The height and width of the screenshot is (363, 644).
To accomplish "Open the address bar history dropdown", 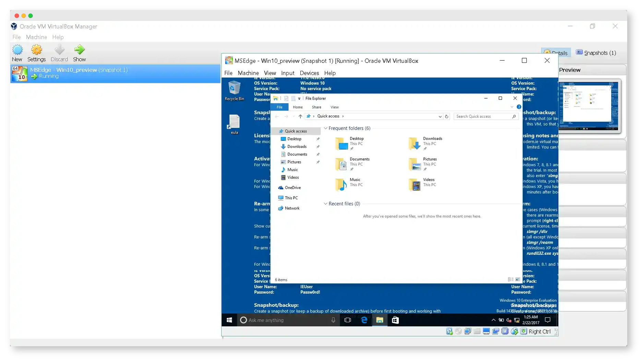I will (x=440, y=116).
